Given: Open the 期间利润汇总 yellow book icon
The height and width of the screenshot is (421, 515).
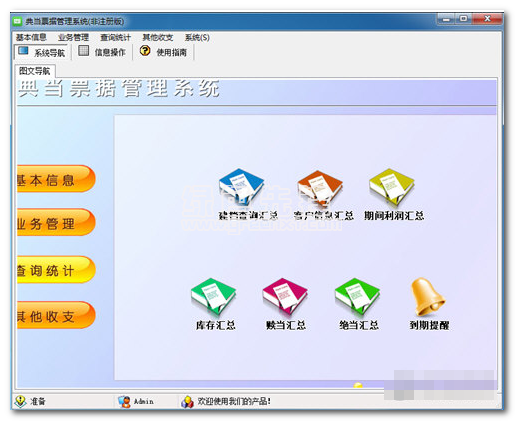Looking at the screenshot, I should [x=392, y=187].
